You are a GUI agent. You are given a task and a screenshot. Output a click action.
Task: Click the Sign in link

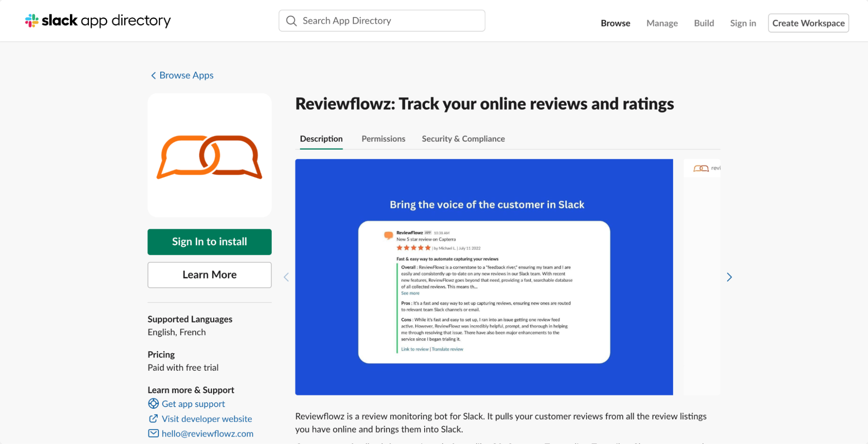743,23
